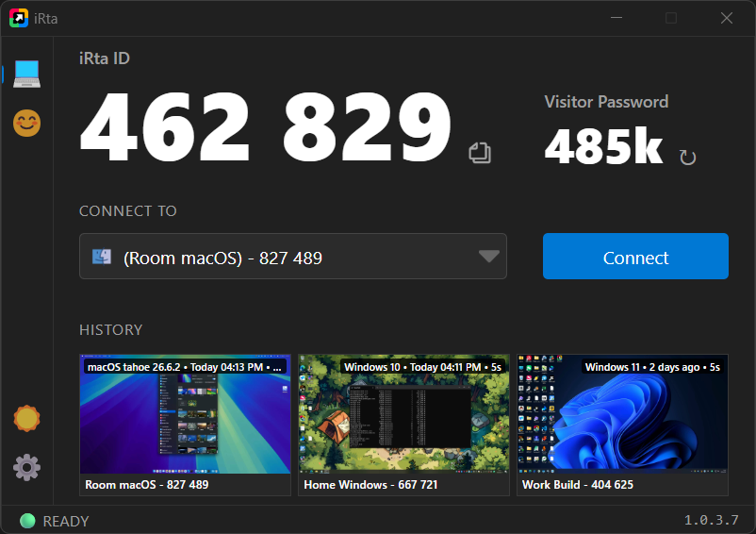
Task: Open the smiley face sidebar tab
Action: [26, 123]
